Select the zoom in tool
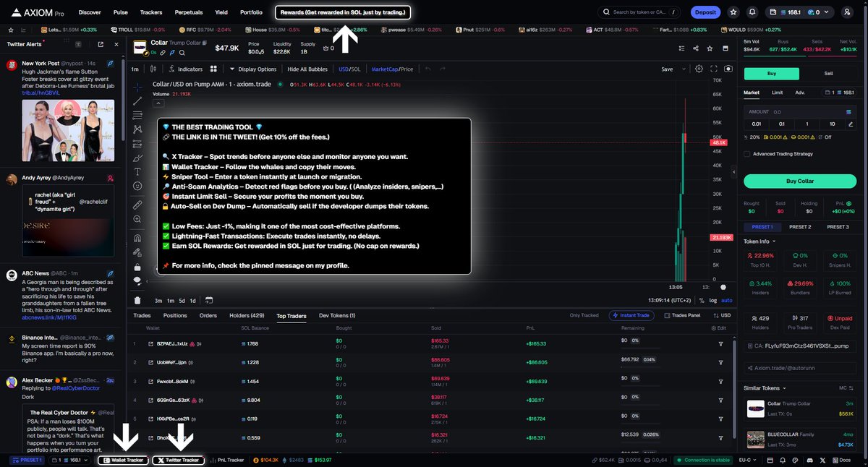 pyautogui.click(x=137, y=218)
